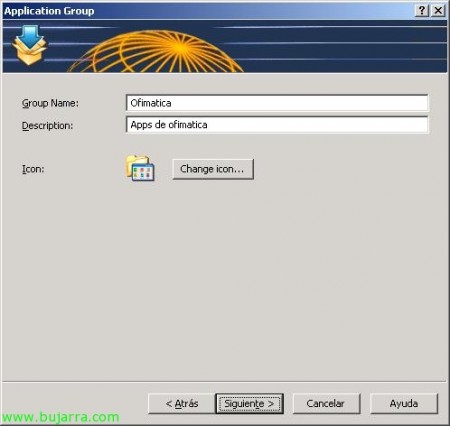Open help with the Ayuda button
Viewport: 450px width, 426px height.
(404, 404)
